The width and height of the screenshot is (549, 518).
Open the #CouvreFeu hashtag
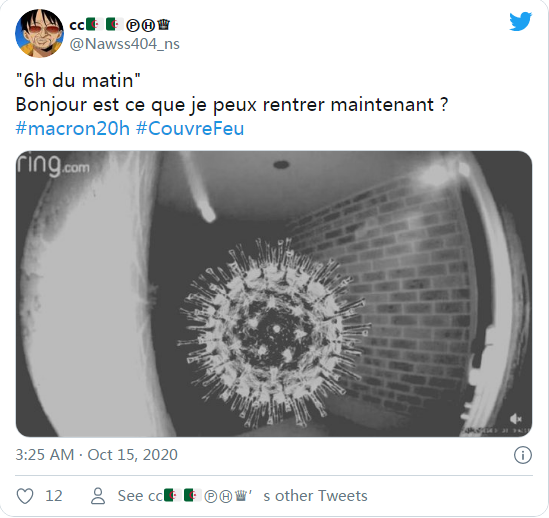[x=190, y=129]
